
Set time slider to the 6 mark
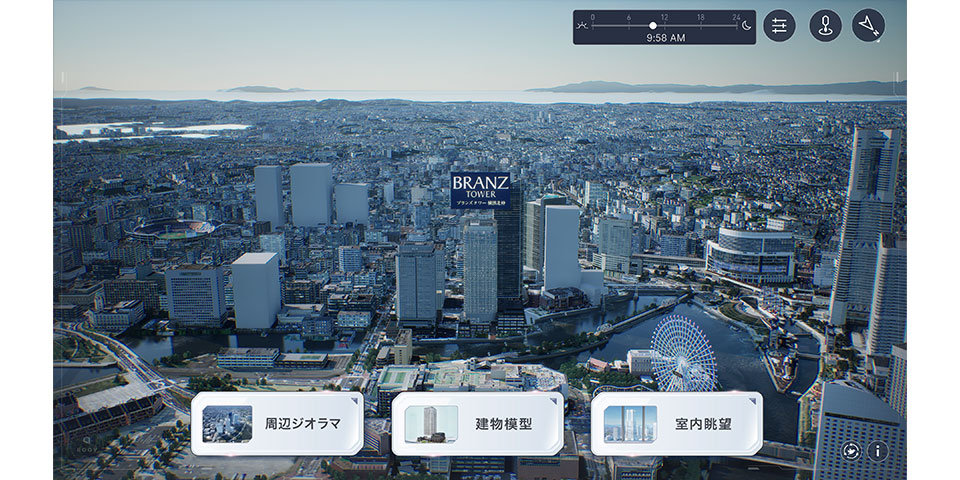click(628, 26)
